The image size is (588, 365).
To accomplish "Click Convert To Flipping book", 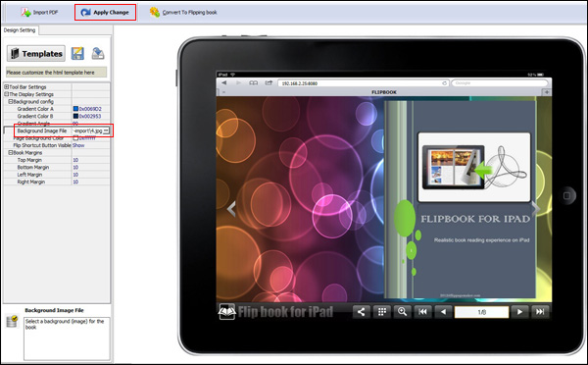I will tap(183, 13).
